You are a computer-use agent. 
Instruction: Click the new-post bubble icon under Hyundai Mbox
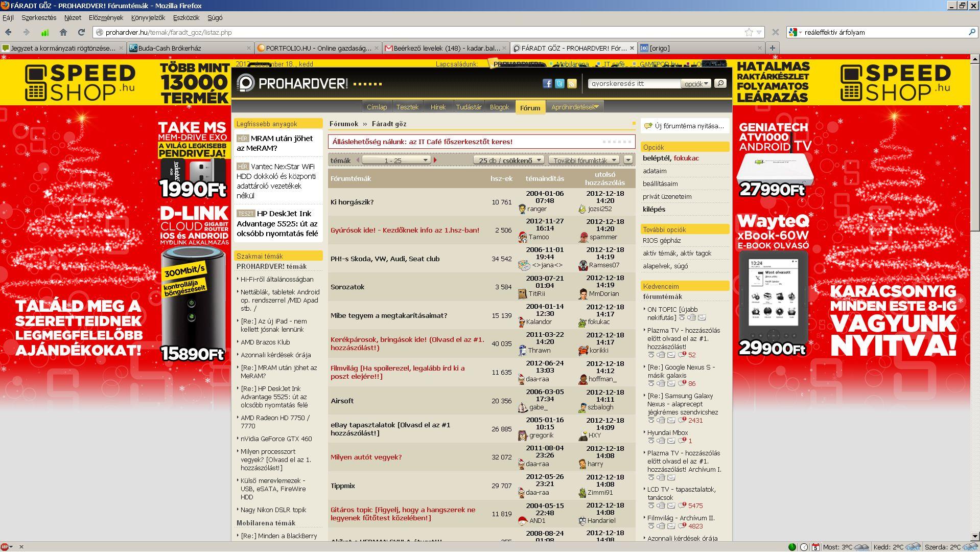pyautogui.click(x=682, y=441)
